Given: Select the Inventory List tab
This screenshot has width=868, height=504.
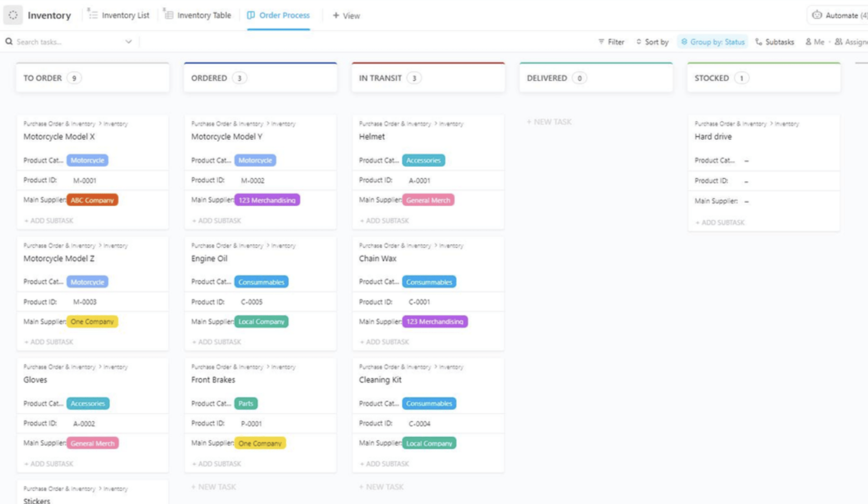Looking at the screenshot, I should coord(118,15).
